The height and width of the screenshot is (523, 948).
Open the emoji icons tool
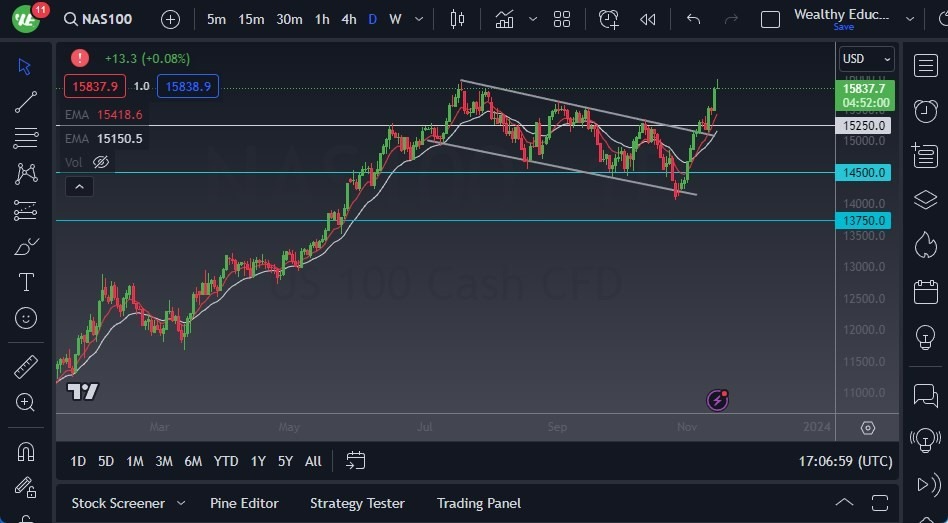26,318
